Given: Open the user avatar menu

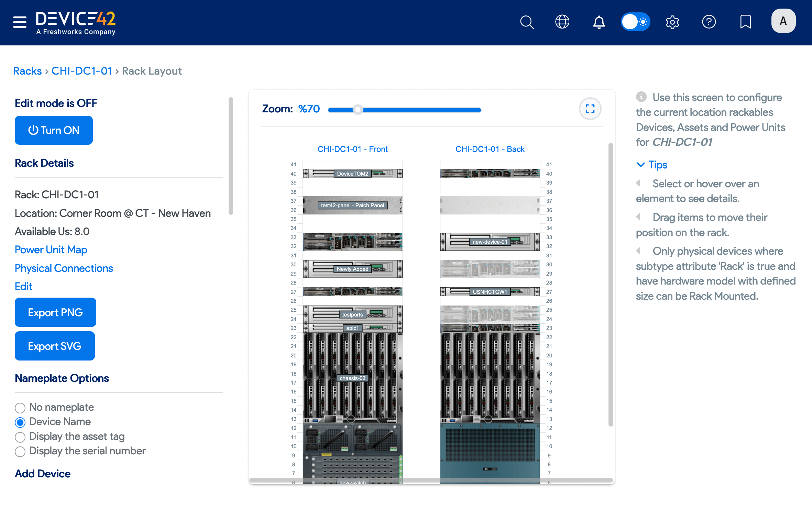Looking at the screenshot, I should 783,21.
